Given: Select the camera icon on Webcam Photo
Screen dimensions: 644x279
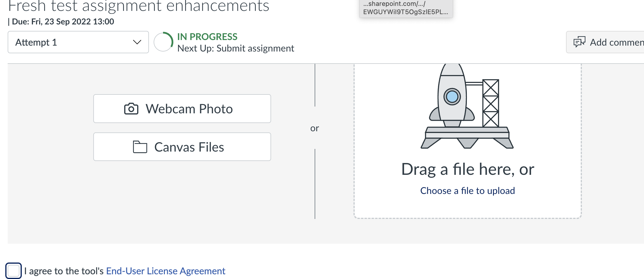Looking at the screenshot, I should tap(132, 109).
